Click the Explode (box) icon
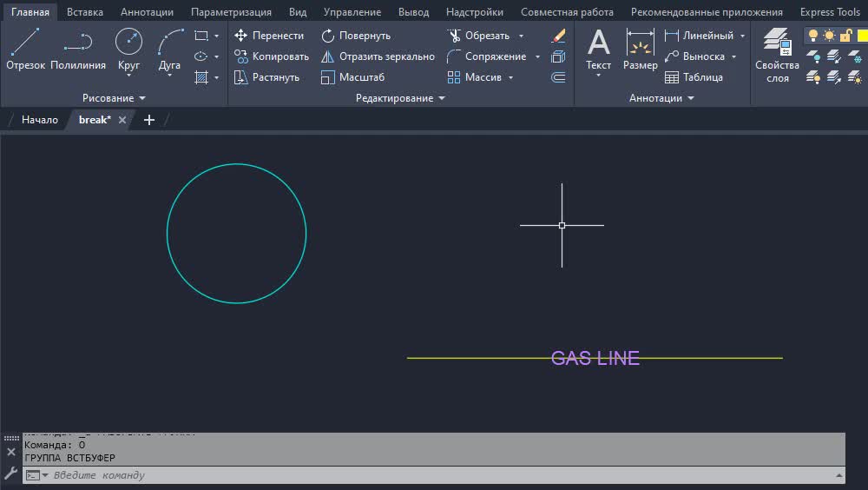868x490 pixels. pyautogui.click(x=558, y=56)
